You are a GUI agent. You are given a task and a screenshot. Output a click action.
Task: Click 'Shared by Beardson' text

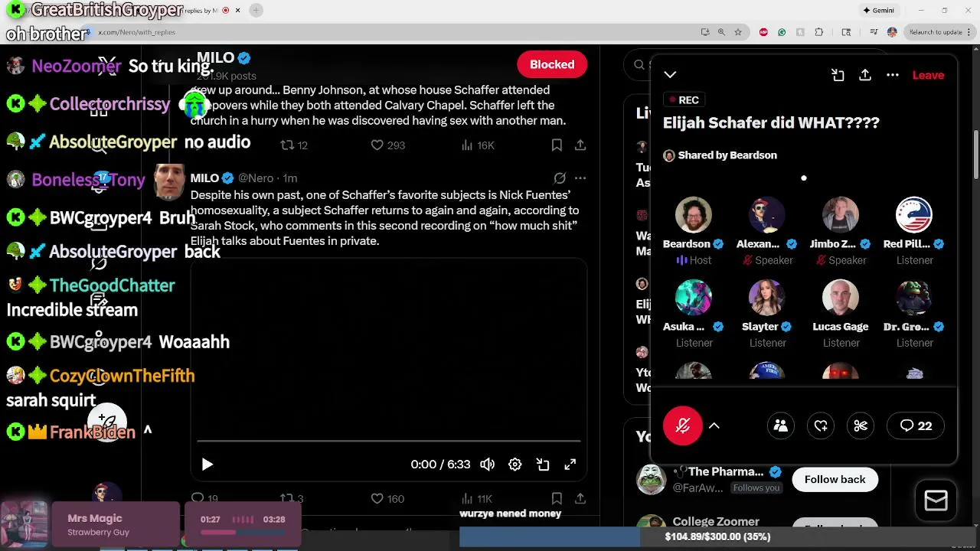click(727, 155)
